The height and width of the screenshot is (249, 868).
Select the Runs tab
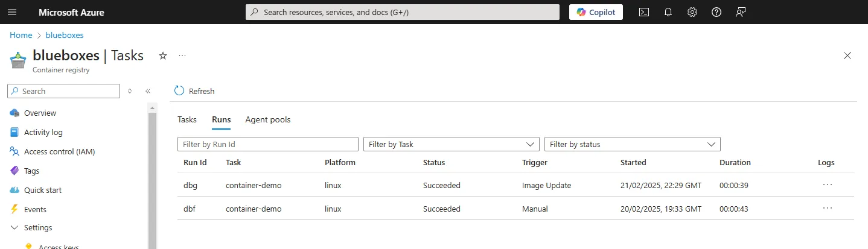tap(222, 119)
